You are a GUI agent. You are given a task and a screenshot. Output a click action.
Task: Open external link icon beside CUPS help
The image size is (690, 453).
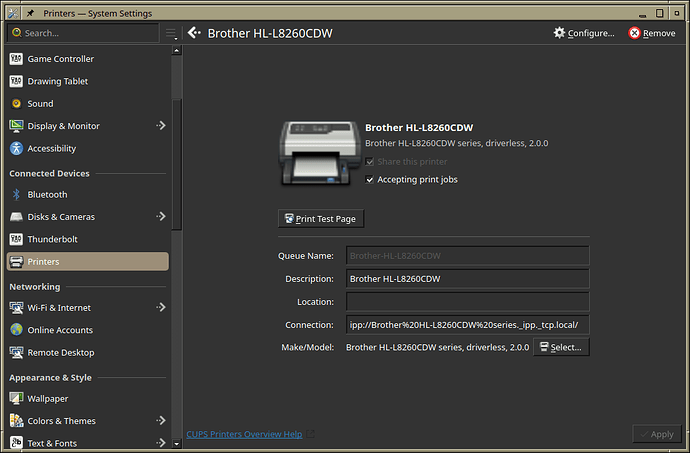click(310, 434)
